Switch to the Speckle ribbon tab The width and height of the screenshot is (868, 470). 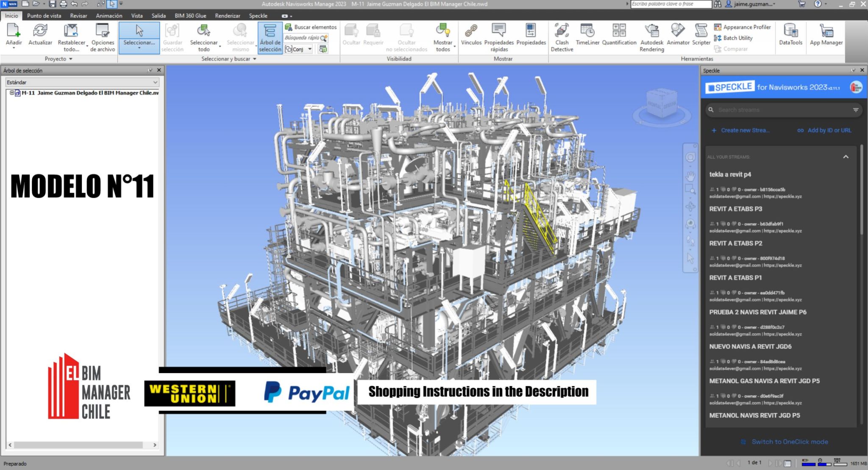click(259, 16)
